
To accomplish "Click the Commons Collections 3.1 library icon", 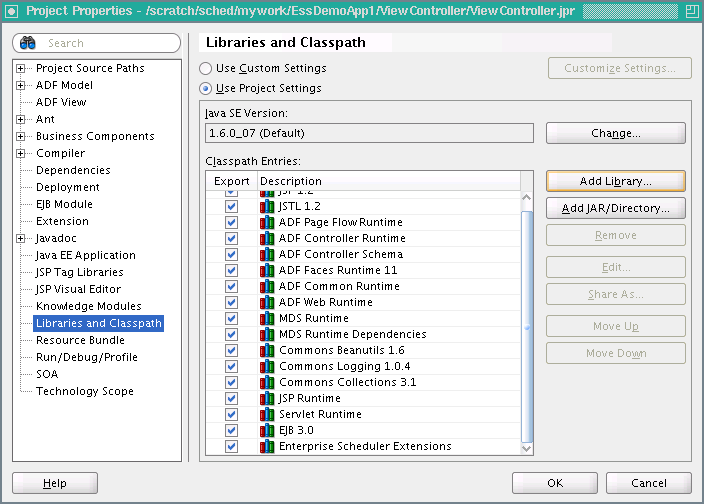I will tap(267, 382).
